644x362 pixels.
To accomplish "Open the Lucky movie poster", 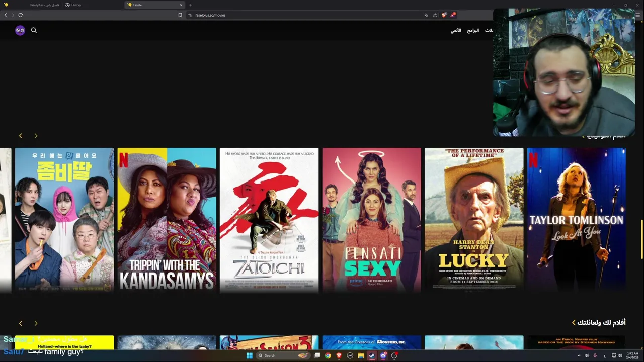I will point(474,220).
